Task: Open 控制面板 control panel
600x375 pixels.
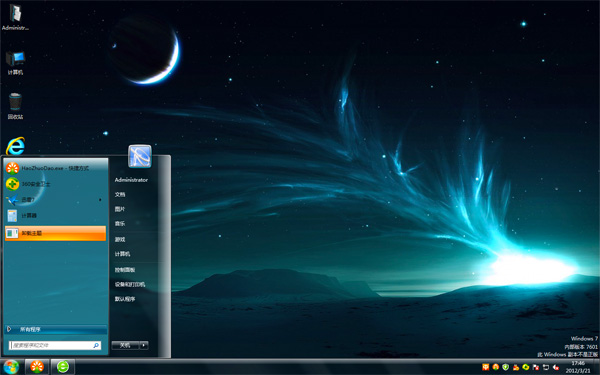Action: [125, 270]
